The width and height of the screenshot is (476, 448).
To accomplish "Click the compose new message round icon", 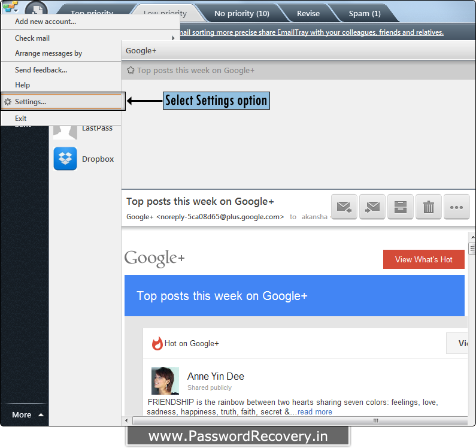I will coord(36,8).
